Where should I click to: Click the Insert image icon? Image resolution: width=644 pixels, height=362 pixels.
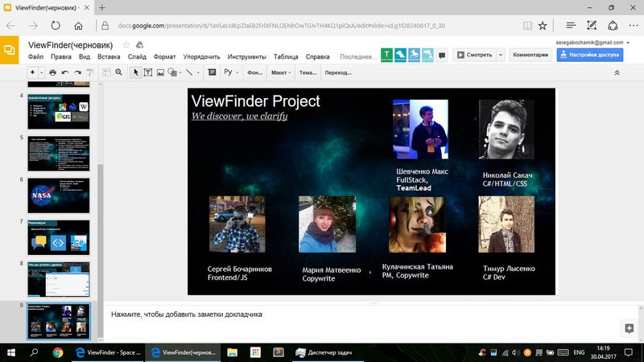pos(160,72)
